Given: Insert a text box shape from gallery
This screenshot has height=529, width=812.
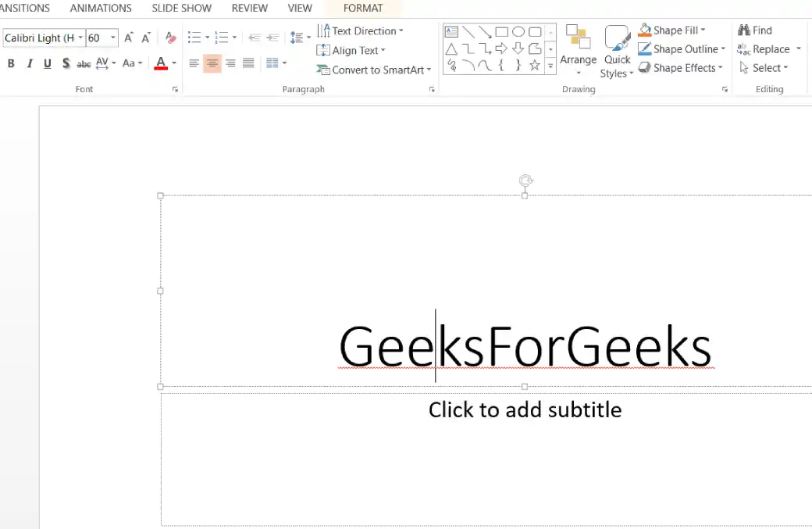Looking at the screenshot, I should coord(451,31).
